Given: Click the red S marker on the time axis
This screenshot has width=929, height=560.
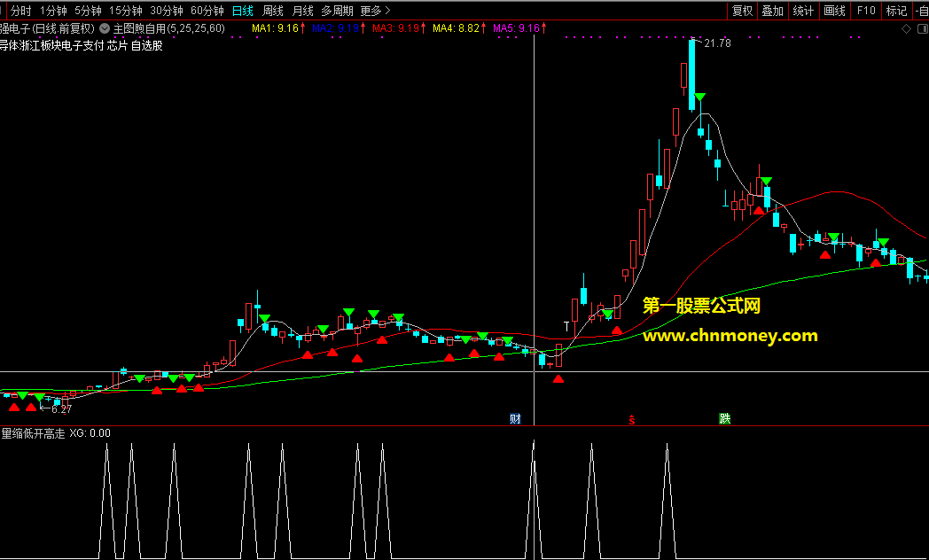Looking at the screenshot, I should 632,420.
